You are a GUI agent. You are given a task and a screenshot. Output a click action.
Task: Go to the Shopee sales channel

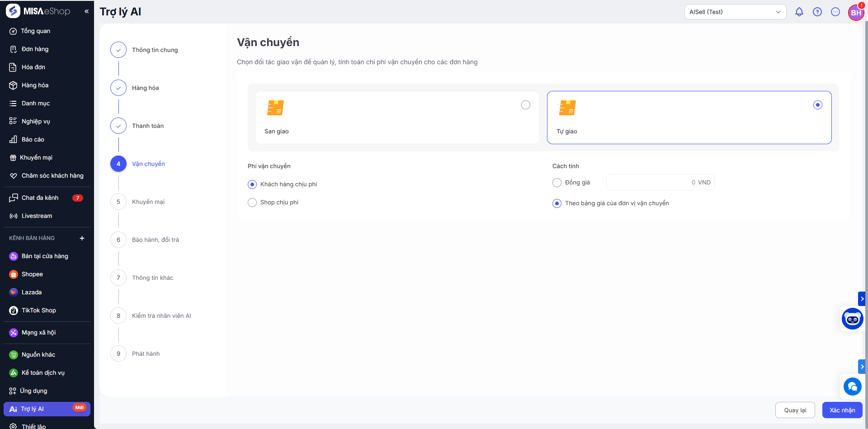point(32,274)
